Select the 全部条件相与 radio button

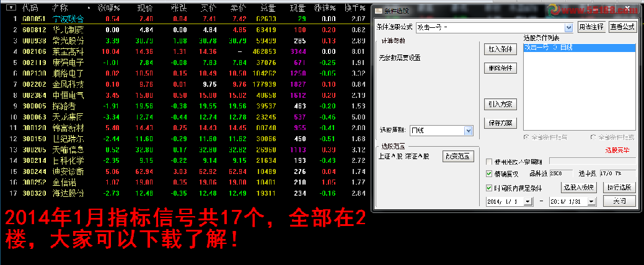526,137
